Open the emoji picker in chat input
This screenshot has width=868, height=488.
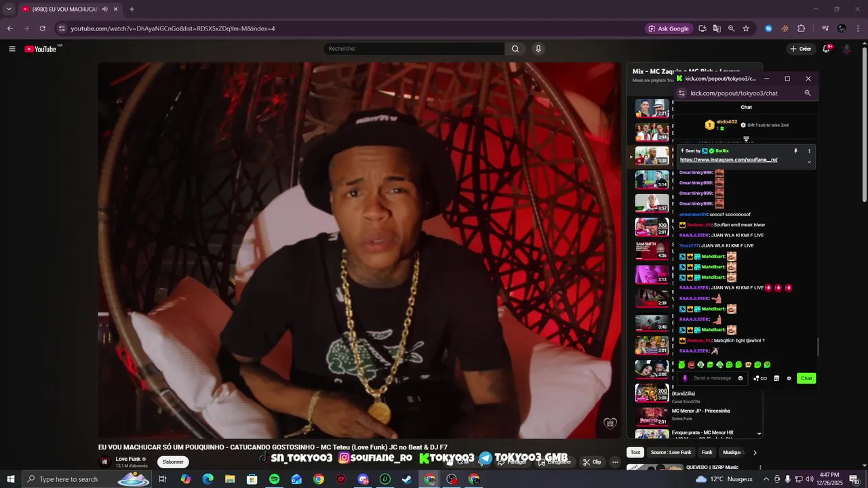pos(741,378)
